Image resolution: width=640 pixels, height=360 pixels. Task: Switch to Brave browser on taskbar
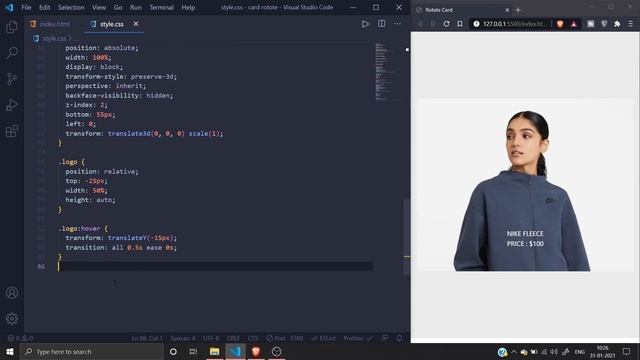click(x=256, y=351)
